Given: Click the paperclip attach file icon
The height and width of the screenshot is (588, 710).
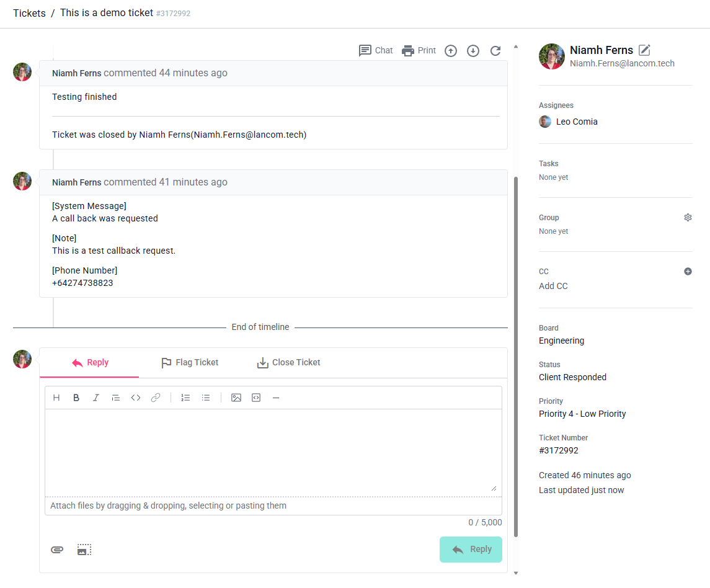Looking at the screenshot, I should 57,550.
